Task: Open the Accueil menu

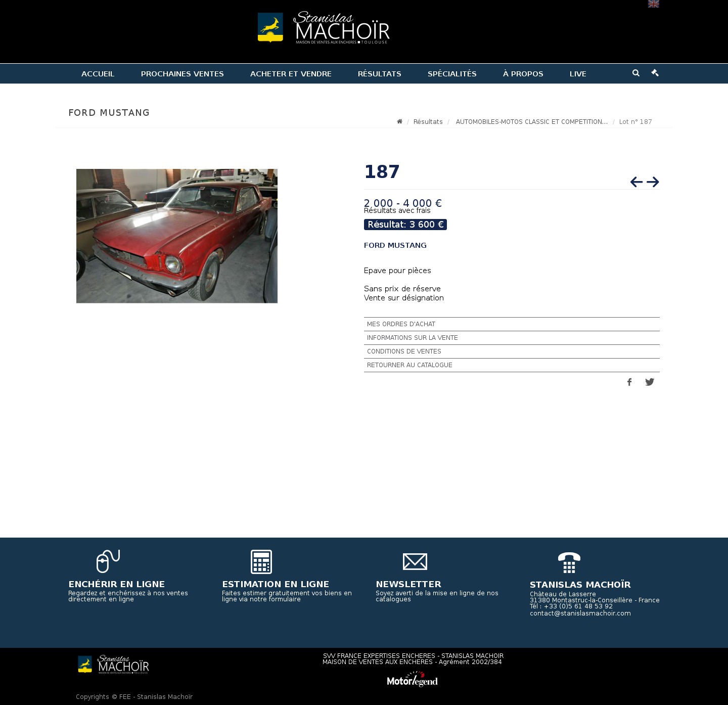Action: [x=98, y=74]
